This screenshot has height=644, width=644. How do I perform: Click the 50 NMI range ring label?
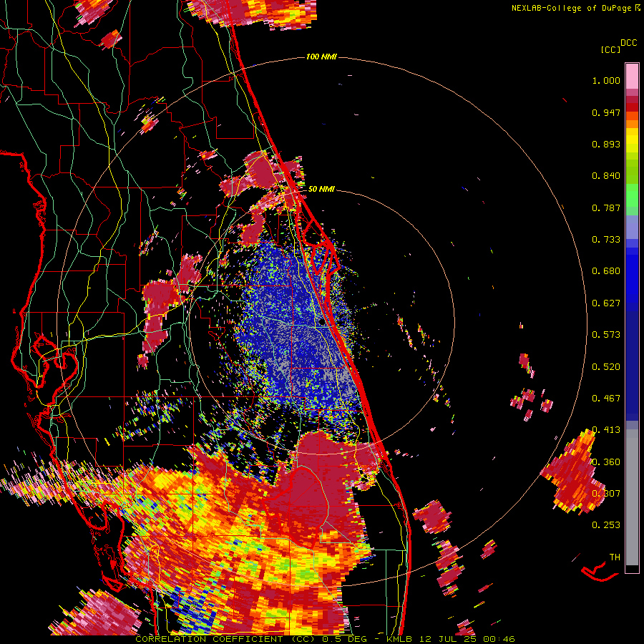pos(321,189)
